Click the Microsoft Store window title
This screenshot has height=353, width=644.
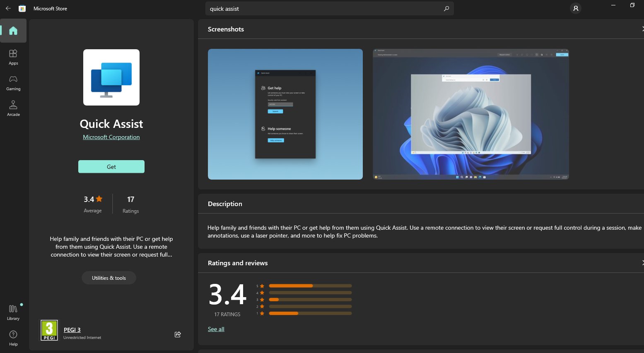(50, 9)
